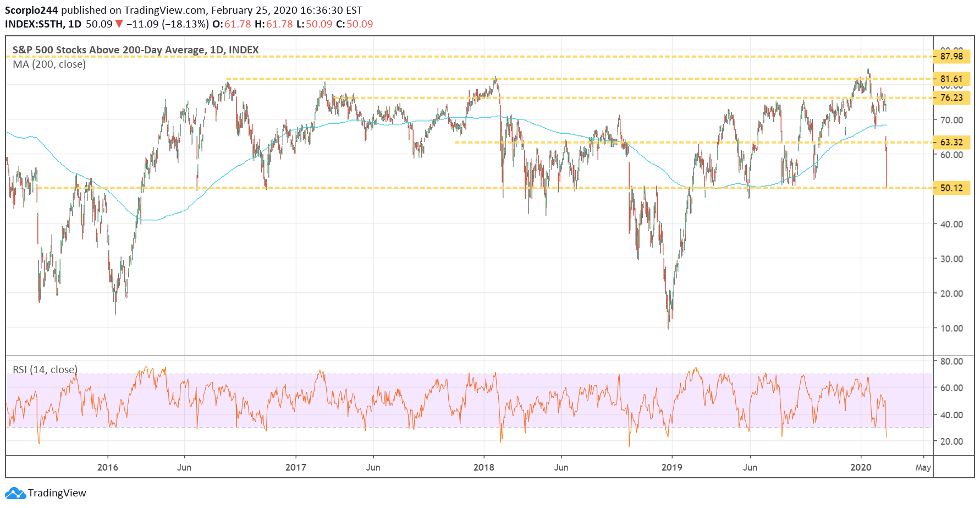
Task: Click the TradingView cloud logo icon
Action: tap(15, 493)
